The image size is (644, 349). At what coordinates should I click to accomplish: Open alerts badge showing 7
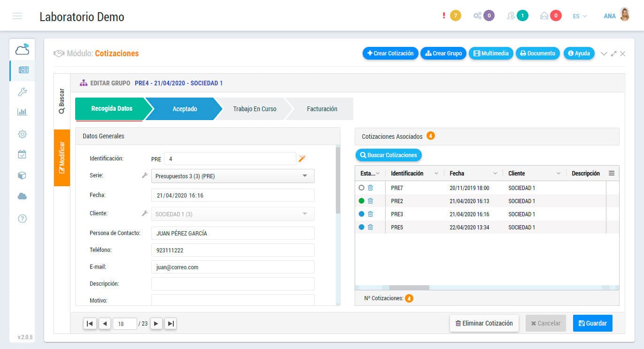455,16
